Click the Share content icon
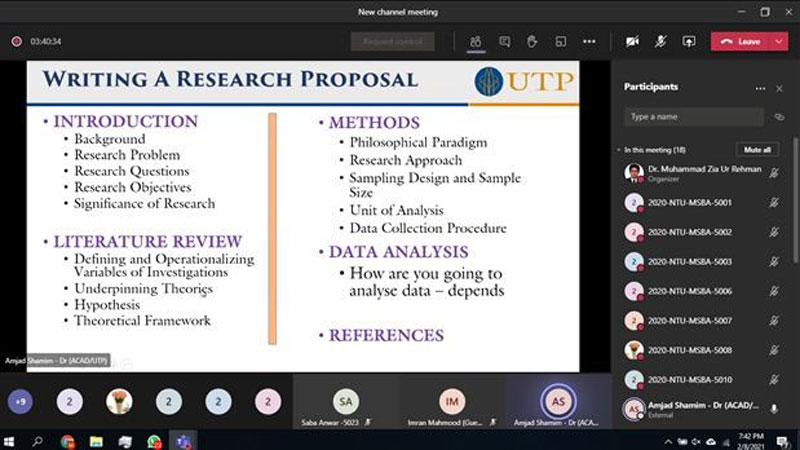800x450 pixels. pos(688,42)
